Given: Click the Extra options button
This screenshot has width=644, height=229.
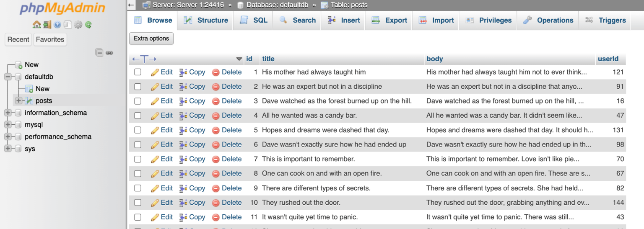Looking at the screenshot, I should pos(151,39).
